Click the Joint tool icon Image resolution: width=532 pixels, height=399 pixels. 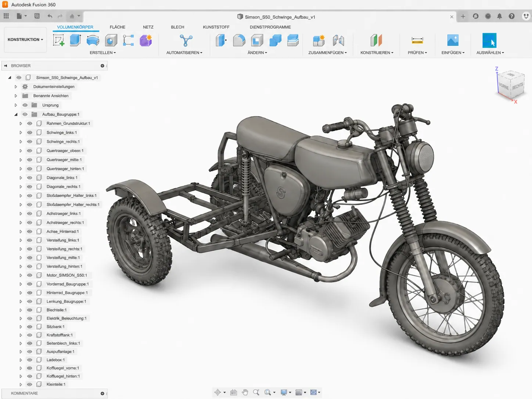click(x=338, y=40)
